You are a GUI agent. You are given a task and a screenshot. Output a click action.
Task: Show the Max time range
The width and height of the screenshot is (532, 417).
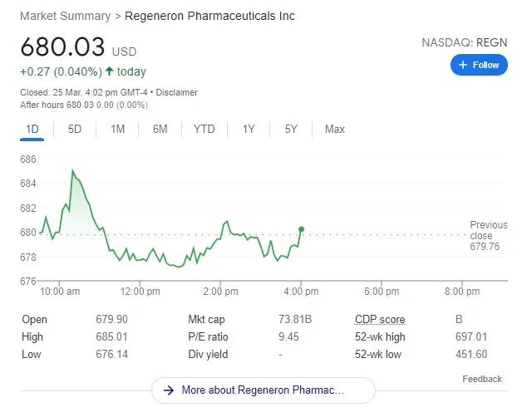click(335, 129)
